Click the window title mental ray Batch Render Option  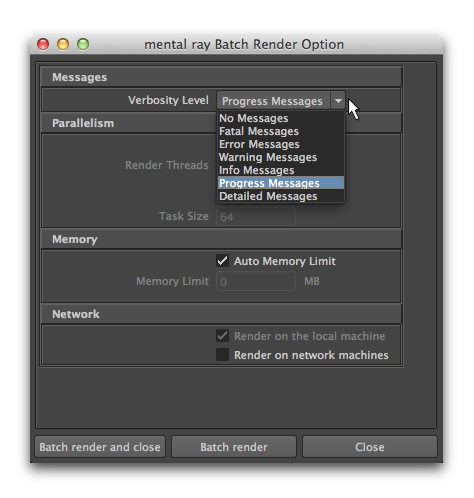pos(244,44)
